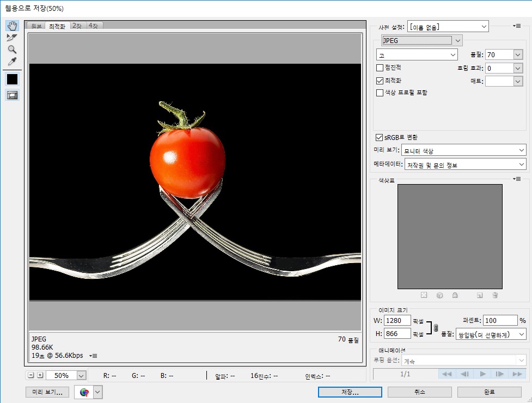The image size is (532, 403).
Task: Click the constrain proportions link icon
Action: point(436,328)
